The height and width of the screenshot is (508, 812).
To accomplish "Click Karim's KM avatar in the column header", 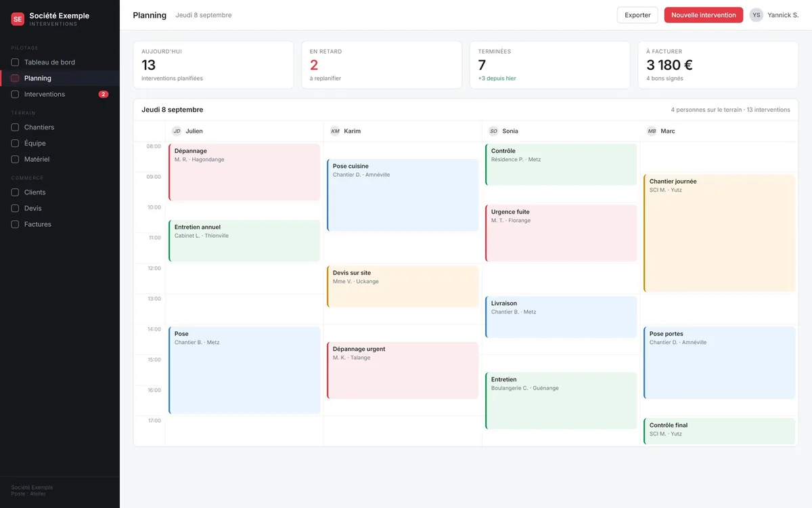I will 335,131.
